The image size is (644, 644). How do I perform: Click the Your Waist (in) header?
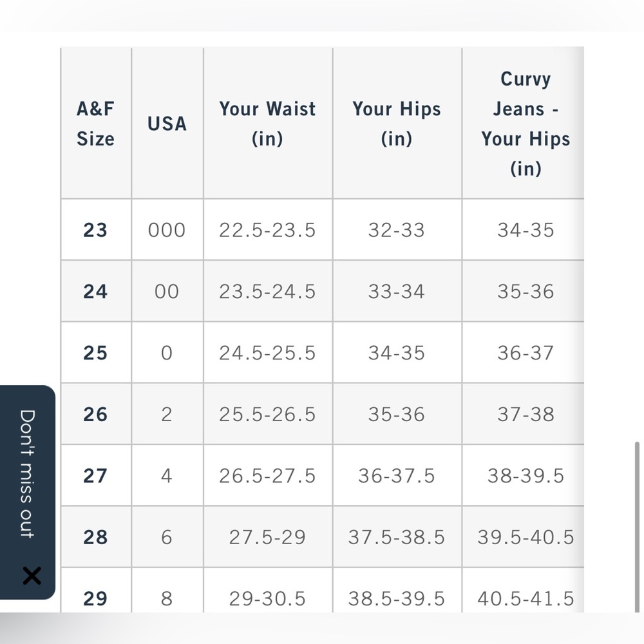coord(268,123)
